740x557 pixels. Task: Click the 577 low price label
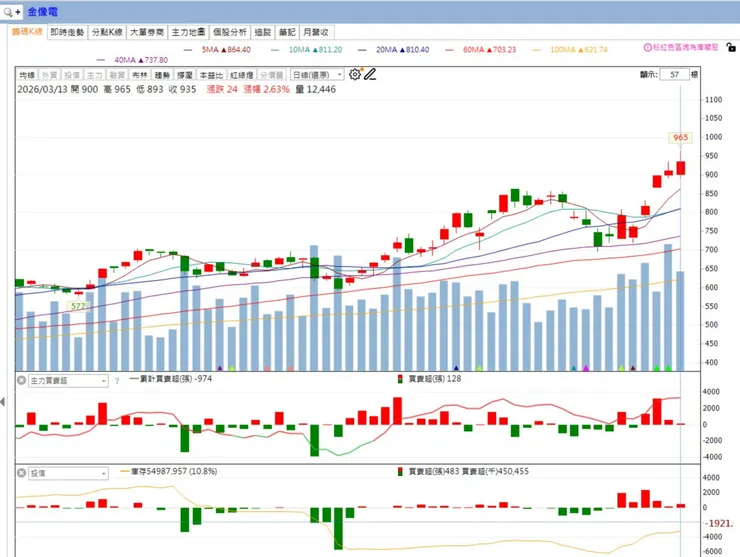tap(78, 306)
